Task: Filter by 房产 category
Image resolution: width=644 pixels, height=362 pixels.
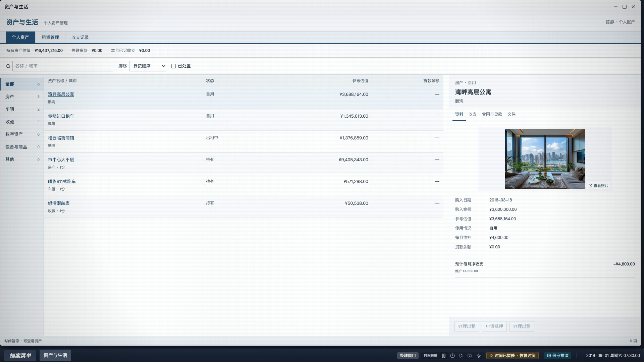Action: [x=22, y=97]
